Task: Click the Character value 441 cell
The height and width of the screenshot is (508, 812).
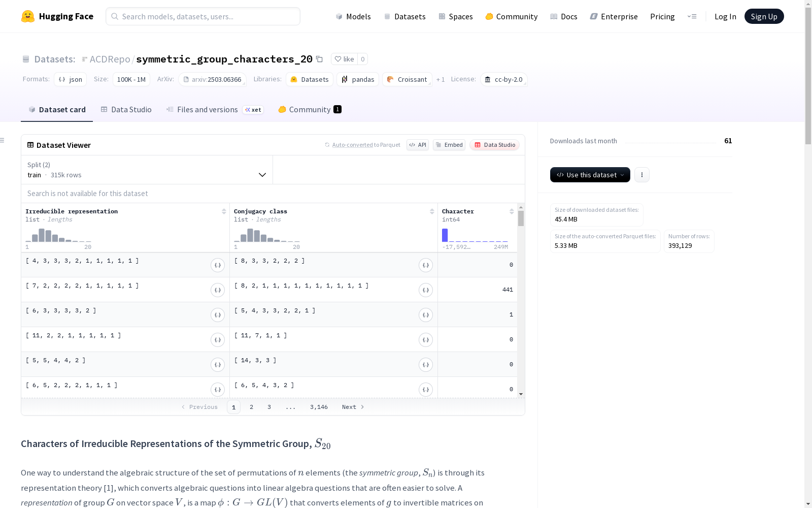Action: tap(478, 290)
